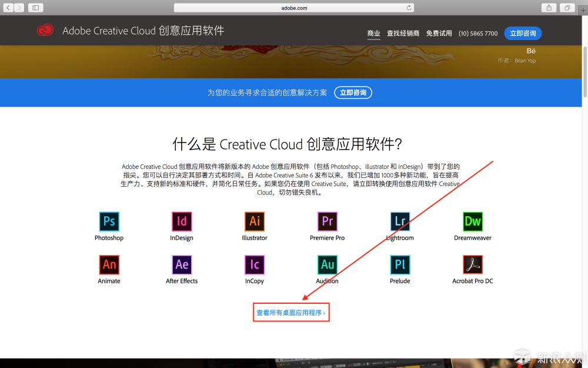This screenshot has height=368, width=588.
Task: Click the Prelude text label
Action: click(400, 281)
